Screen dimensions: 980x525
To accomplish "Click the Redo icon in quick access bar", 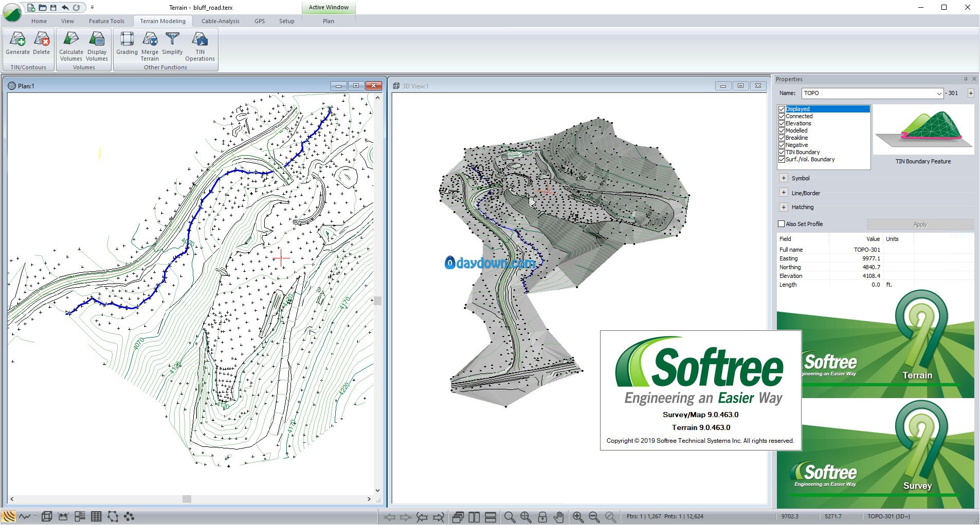I will click(x=76, y=7).
